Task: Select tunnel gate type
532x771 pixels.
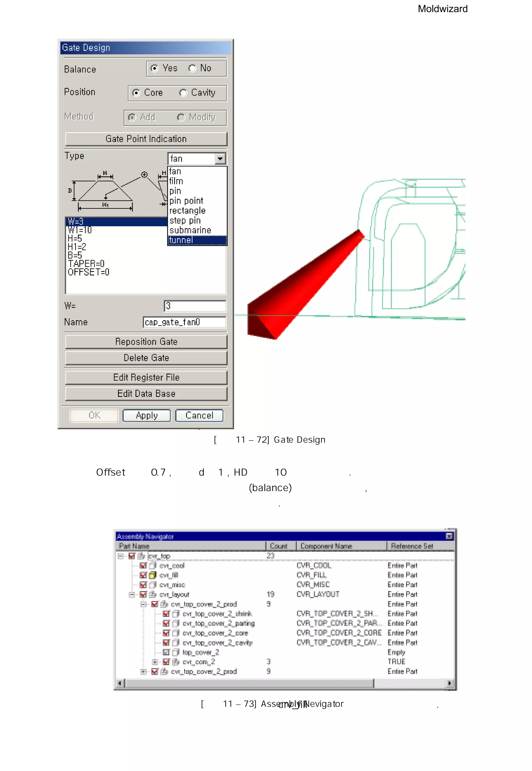Action: [x=197, y=240]
